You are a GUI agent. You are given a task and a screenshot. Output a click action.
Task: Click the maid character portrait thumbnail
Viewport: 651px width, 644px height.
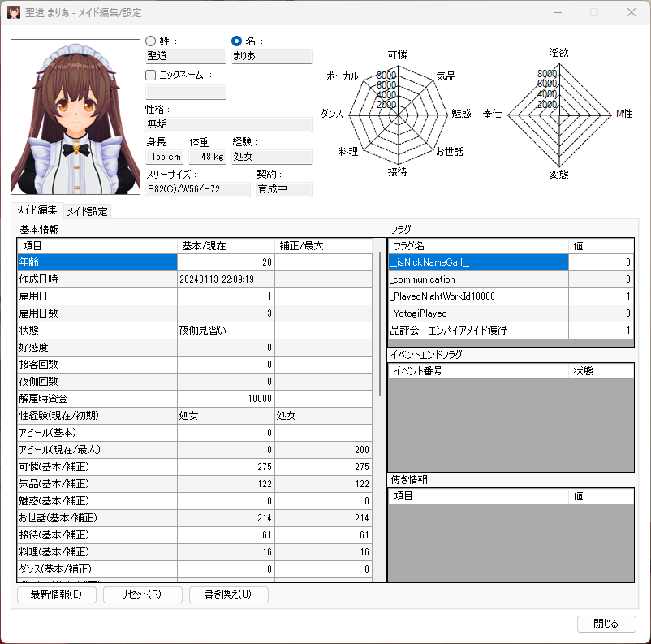coord(75,117)
